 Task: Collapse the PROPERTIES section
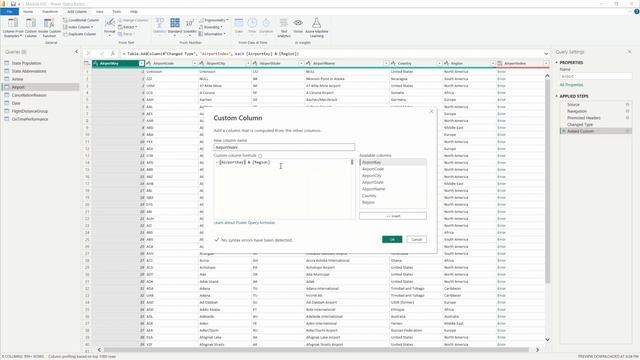(556, 62)
